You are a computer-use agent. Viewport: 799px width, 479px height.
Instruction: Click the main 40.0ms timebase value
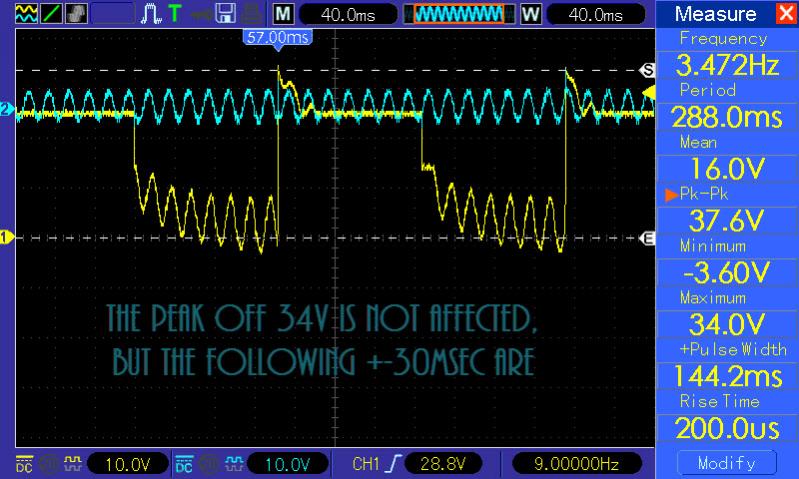pyautogui.click(x=348, y=15)
